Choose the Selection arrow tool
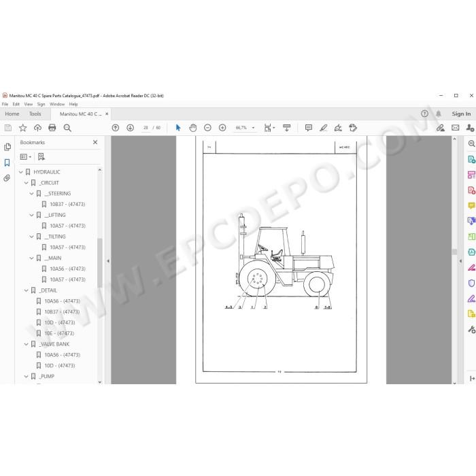Screen dimensions: 476x476 [x=178, y=128]
